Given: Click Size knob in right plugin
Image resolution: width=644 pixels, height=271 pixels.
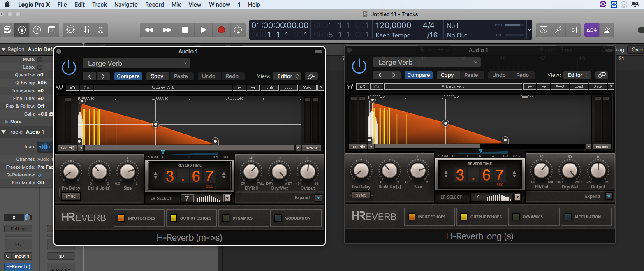Looking at the screenshot, I should click(x=418, y=170).
